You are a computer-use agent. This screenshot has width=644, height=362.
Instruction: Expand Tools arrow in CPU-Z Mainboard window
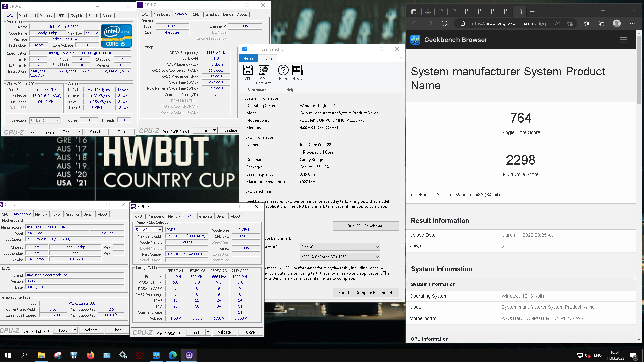[x=75, y=330]
